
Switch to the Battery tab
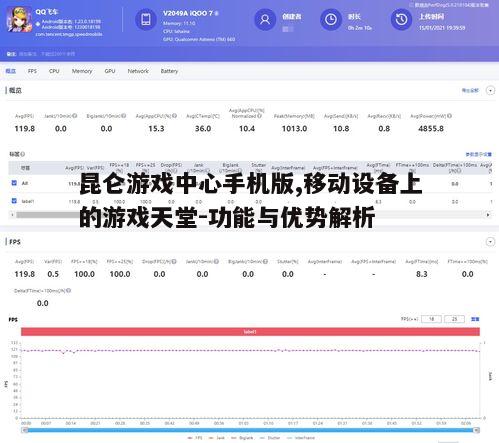(169, 71)
